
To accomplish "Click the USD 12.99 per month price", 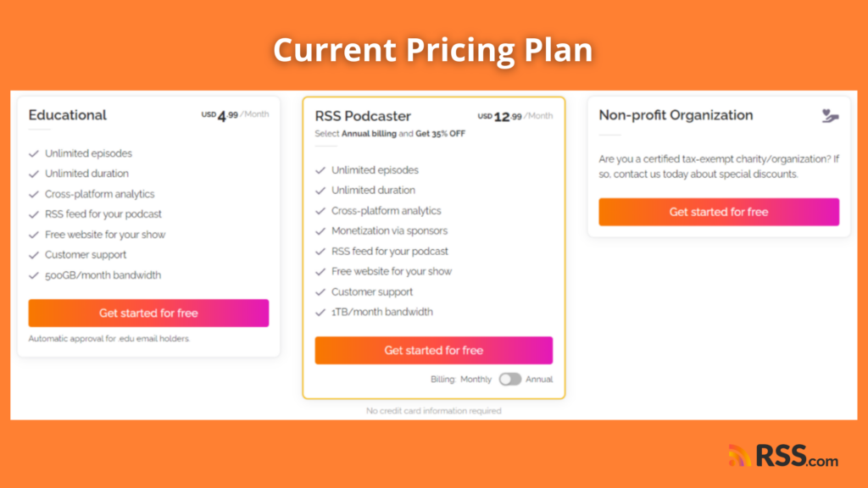I will (x=515, y=116).
